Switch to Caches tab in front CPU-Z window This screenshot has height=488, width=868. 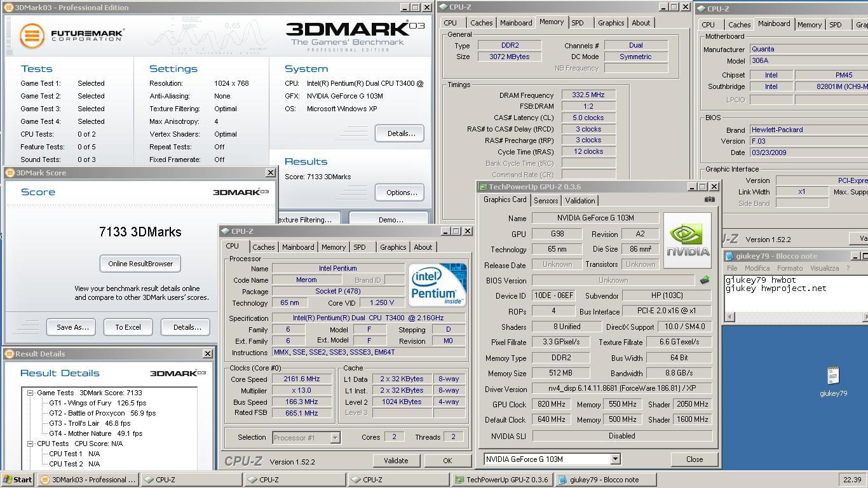(263, 247)
